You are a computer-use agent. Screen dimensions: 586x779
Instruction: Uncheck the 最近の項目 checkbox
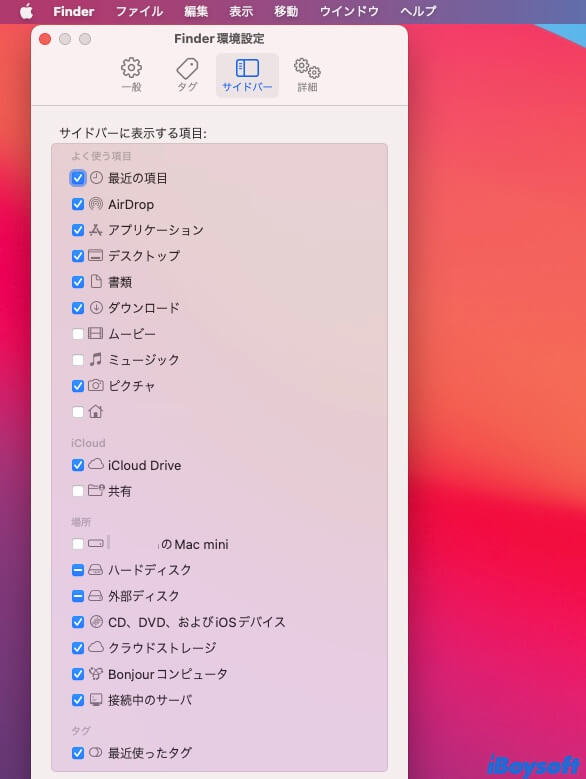coord(78,178)
